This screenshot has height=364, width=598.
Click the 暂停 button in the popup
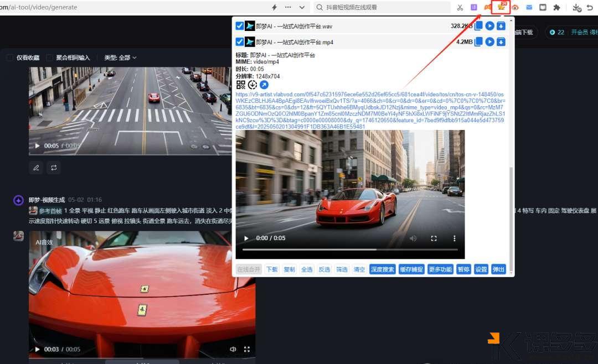tap(464, 269)
